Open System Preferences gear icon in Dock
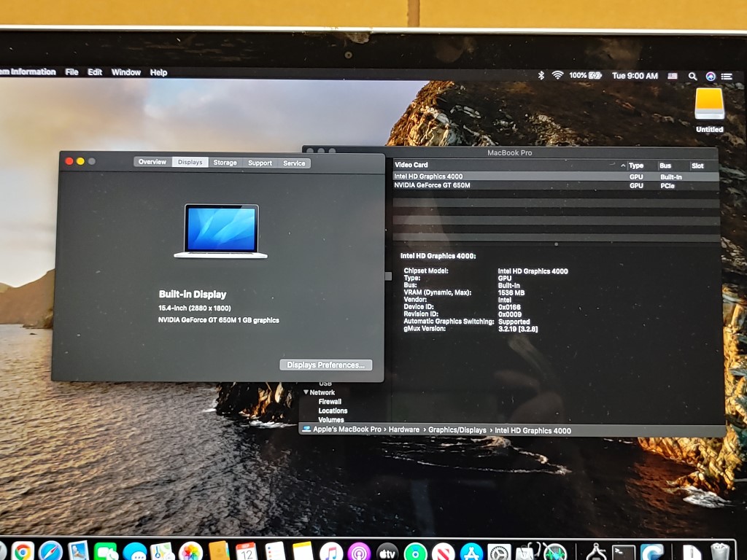Screen dimensions: 747x560 499,552
